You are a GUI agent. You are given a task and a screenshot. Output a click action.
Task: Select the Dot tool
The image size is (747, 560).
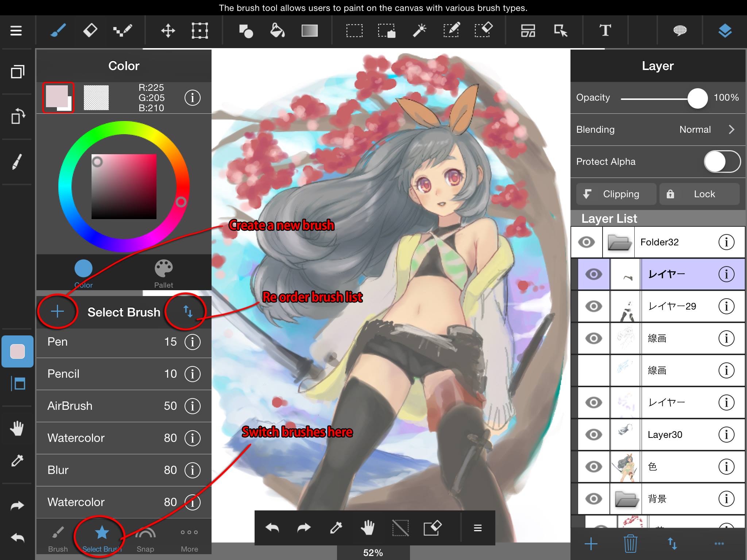pos(123,31)
